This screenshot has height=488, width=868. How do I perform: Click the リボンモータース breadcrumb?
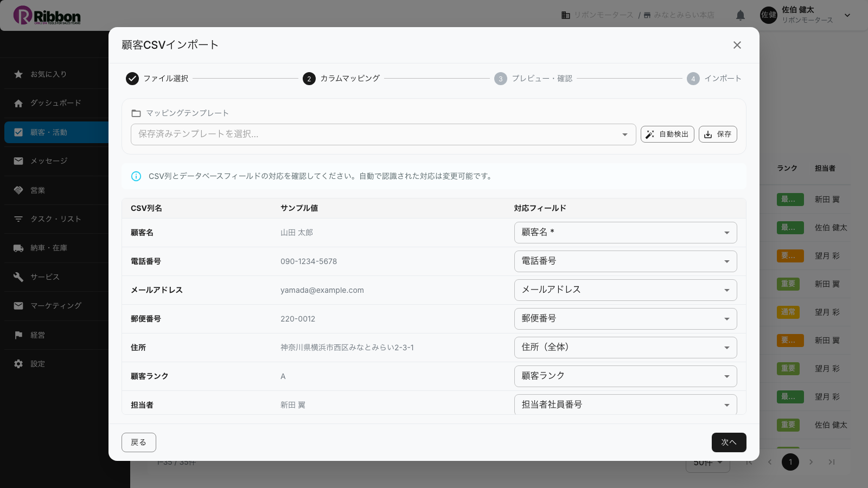pyautogui.click(x=603, y=15)
